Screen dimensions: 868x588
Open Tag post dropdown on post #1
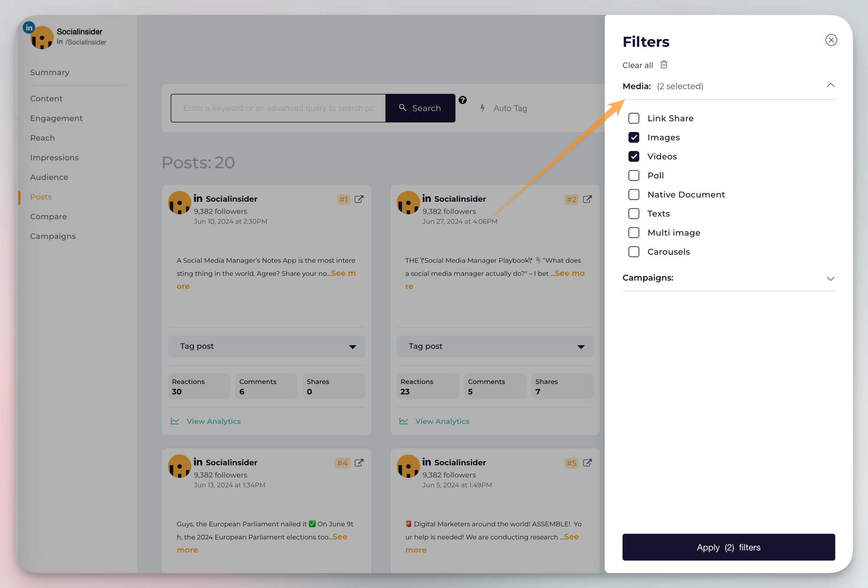[266, 346]
